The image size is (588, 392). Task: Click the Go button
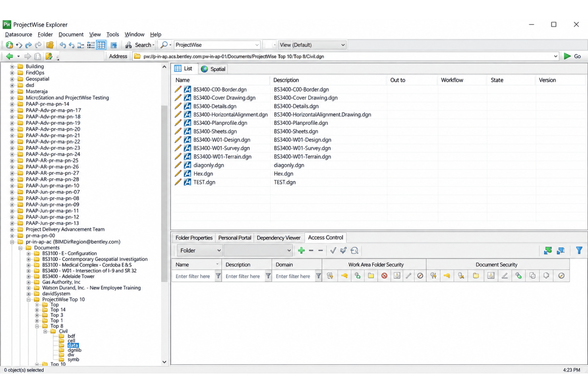click(573, 56)
